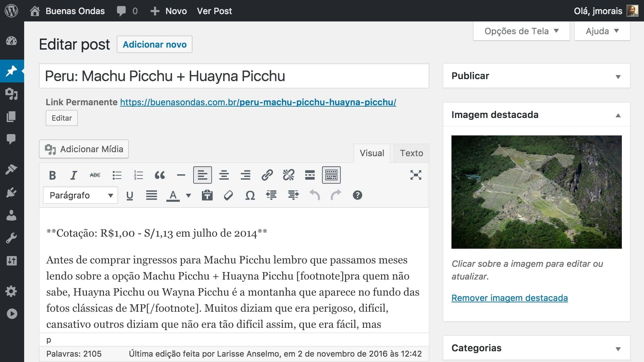Screen dimensions: 644x362
Task: Insert Read More tag
Action: pos(310,175)
